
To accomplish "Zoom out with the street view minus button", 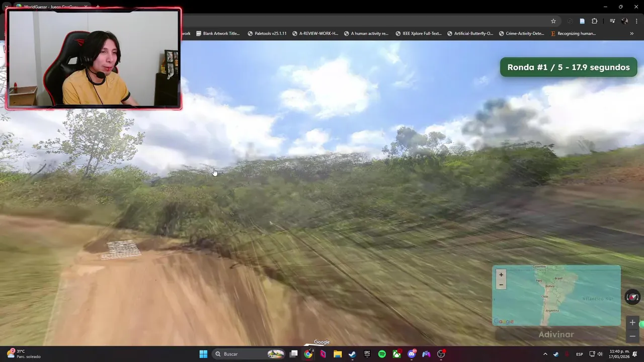I will [x=632, y=336].
